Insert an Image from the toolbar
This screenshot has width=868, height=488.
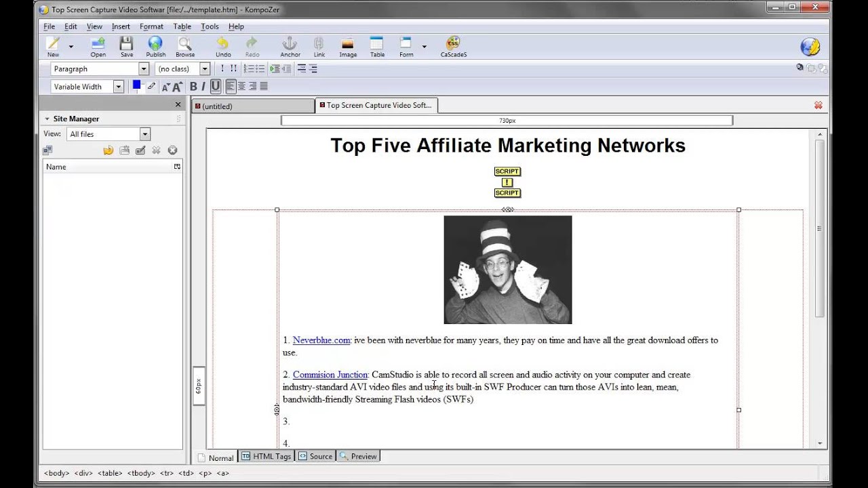[348, 46]
